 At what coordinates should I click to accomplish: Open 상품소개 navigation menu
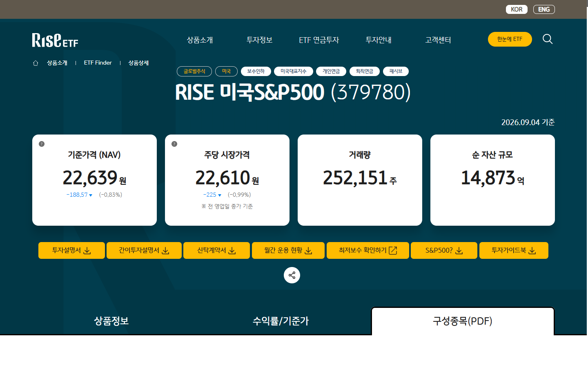coord(200,40)
